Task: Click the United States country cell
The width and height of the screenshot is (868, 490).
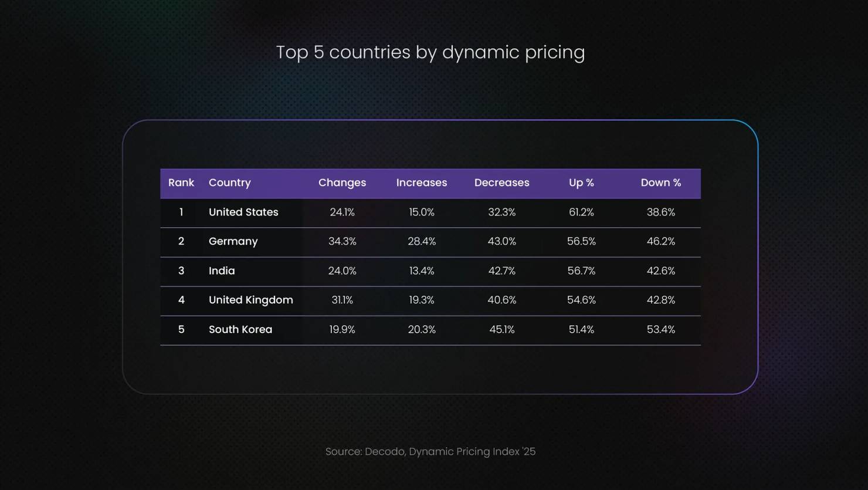Action: [243, 212]
